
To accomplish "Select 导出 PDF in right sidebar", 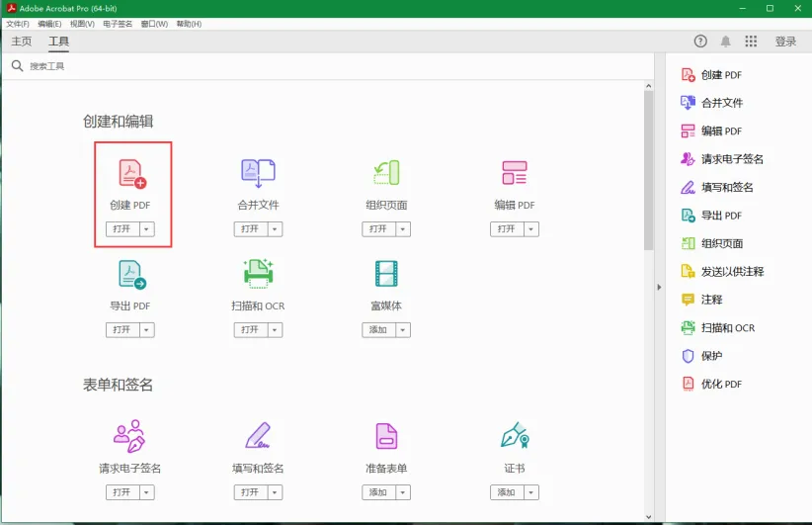I will click(x=711, y=216).
